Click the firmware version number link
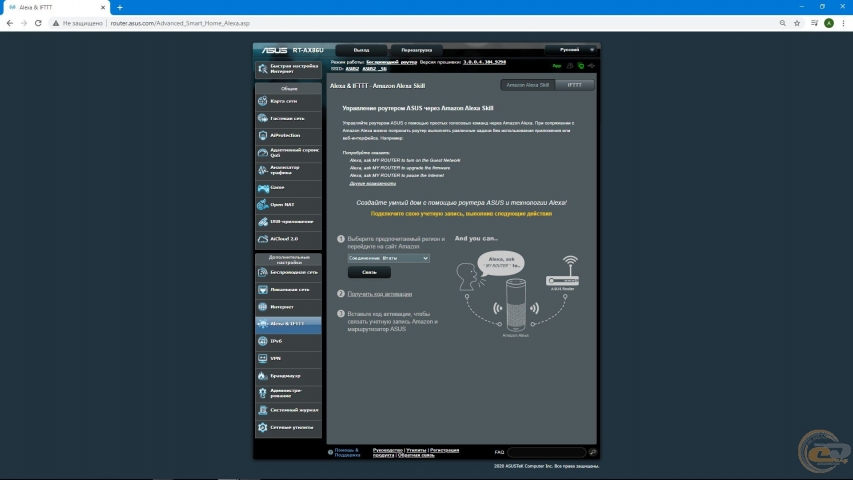Image resolution: width=853 pixels, height=480 pixels. point(484,62)
